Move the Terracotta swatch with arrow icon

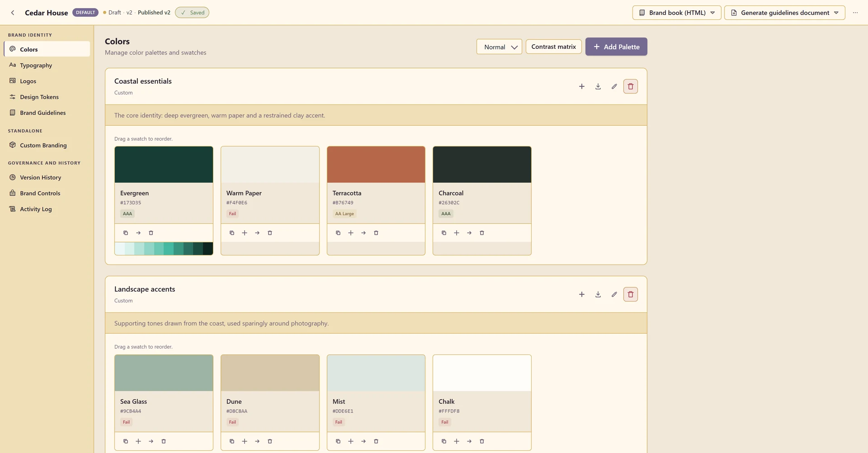[x=363, y=233]
